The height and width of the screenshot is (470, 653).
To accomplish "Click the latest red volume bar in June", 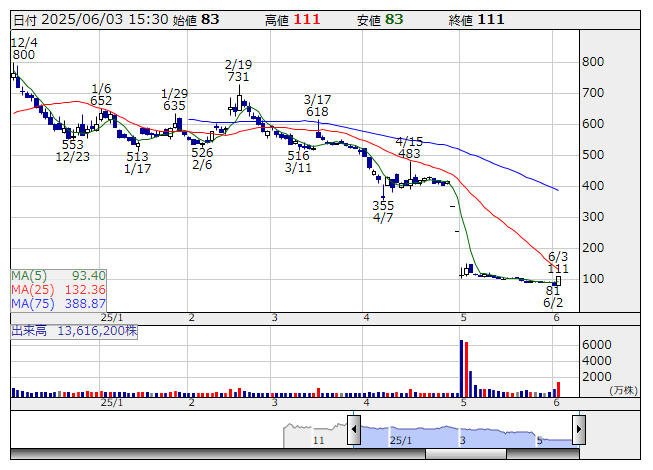I will (x=558, y=389).
